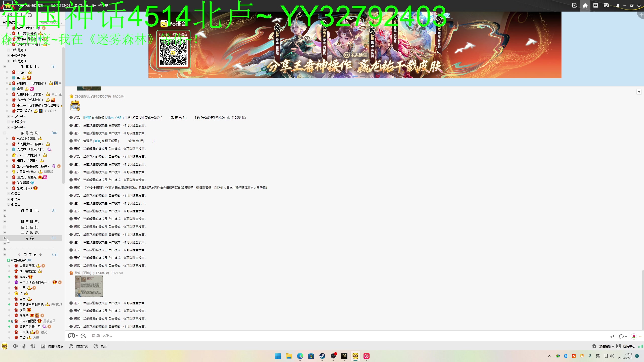Open the Windows Start menu

[278, 356]
